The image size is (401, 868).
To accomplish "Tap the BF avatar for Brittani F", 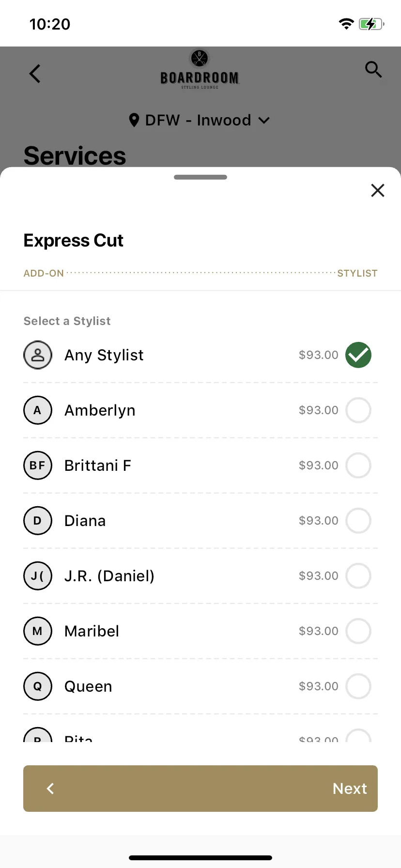I will tap(38, 465).
